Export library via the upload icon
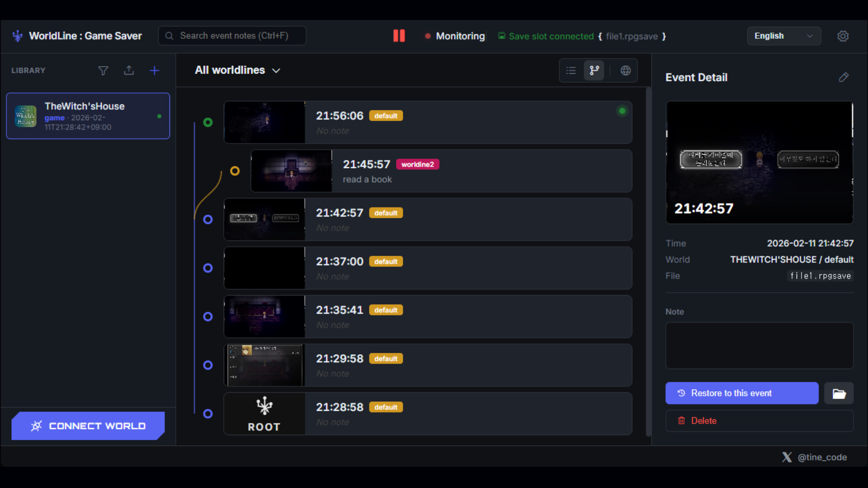 point(129,70)
